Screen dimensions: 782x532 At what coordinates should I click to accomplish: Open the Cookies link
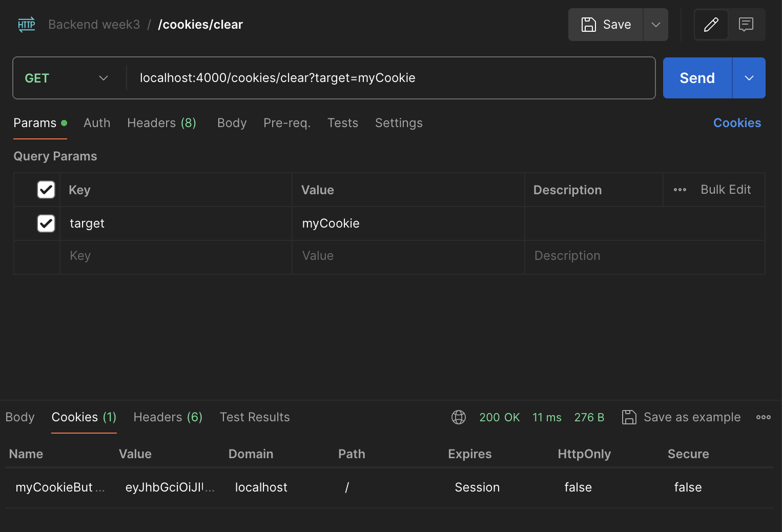(737, 123)
